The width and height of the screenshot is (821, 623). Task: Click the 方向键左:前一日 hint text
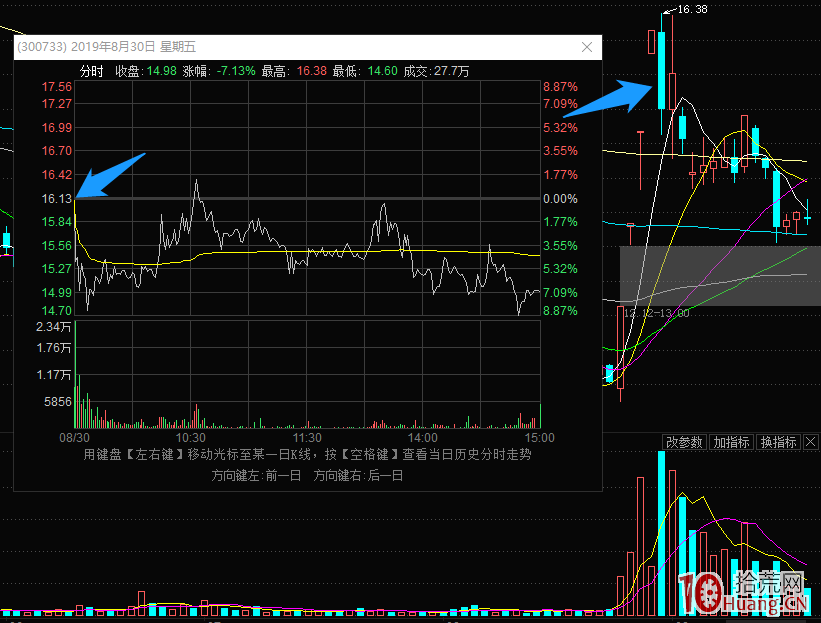(x=256, y=475)
